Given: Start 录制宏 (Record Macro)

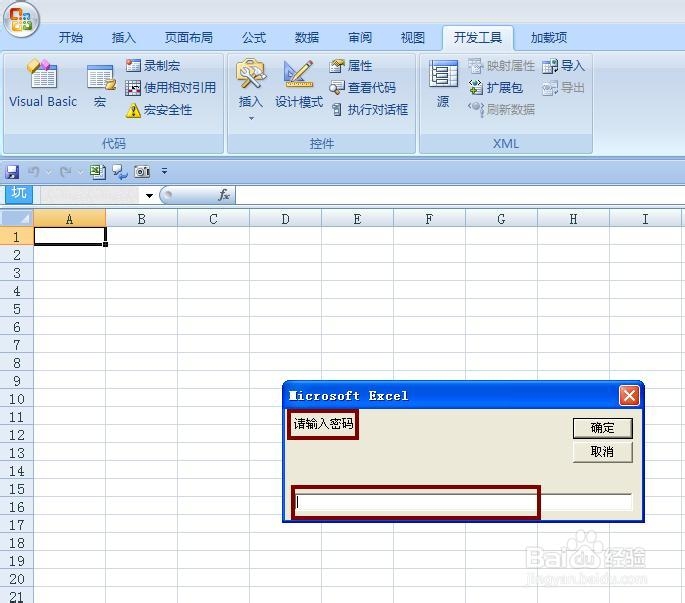Looking at the screenshot, I should pos(153,66).
